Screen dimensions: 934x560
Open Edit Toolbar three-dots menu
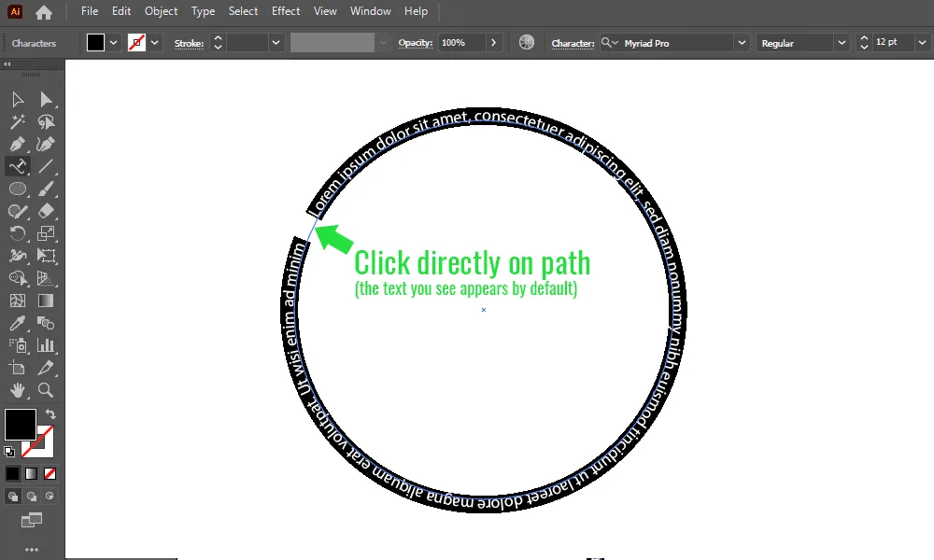point(32,550)
